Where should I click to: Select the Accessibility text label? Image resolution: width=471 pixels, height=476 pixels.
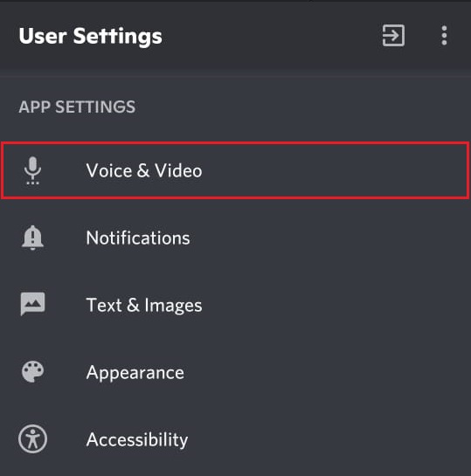pos(137,439)
